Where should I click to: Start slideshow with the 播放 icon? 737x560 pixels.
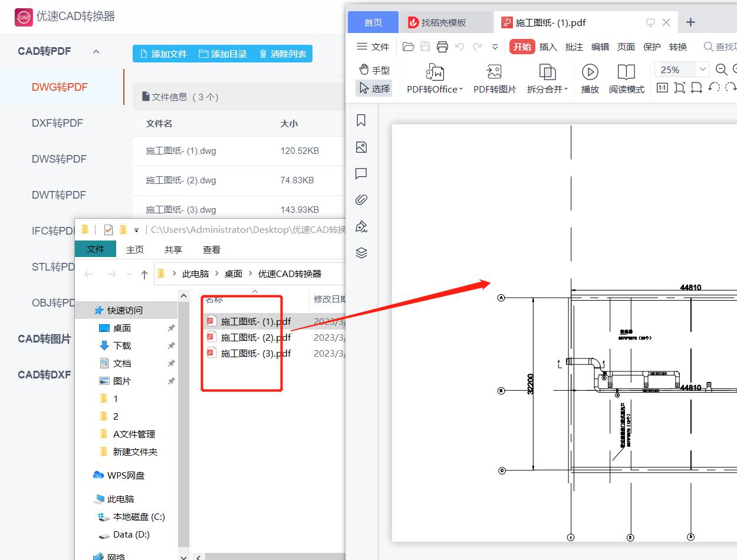590,78
